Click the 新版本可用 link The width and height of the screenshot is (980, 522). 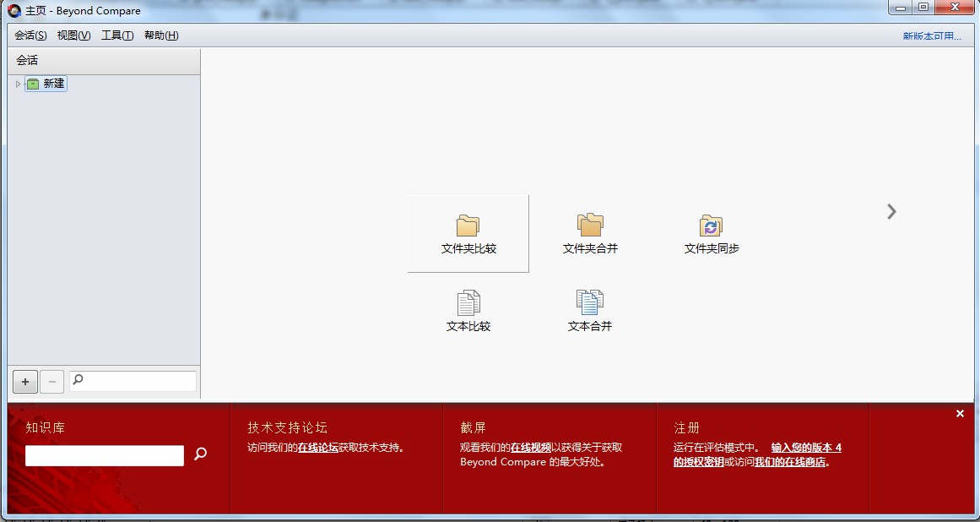pos(932,36)
